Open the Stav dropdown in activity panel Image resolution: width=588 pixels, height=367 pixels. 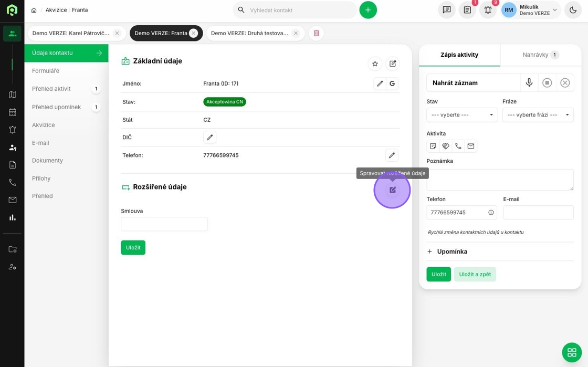[461, 115]
